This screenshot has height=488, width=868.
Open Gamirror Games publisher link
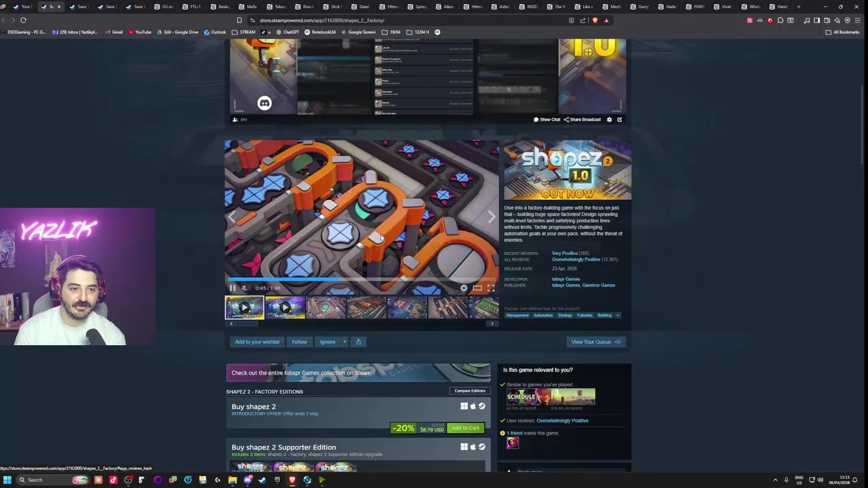(598, 285)
